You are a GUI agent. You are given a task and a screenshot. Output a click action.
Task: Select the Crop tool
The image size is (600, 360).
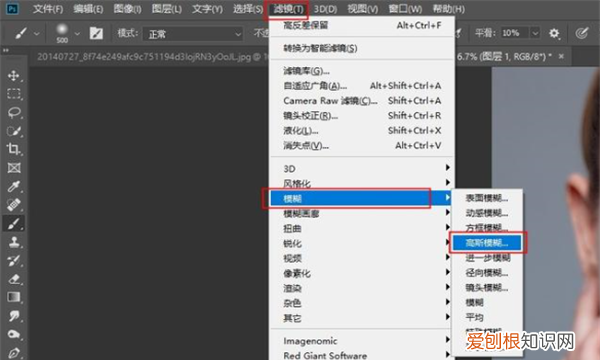point(14,149)
